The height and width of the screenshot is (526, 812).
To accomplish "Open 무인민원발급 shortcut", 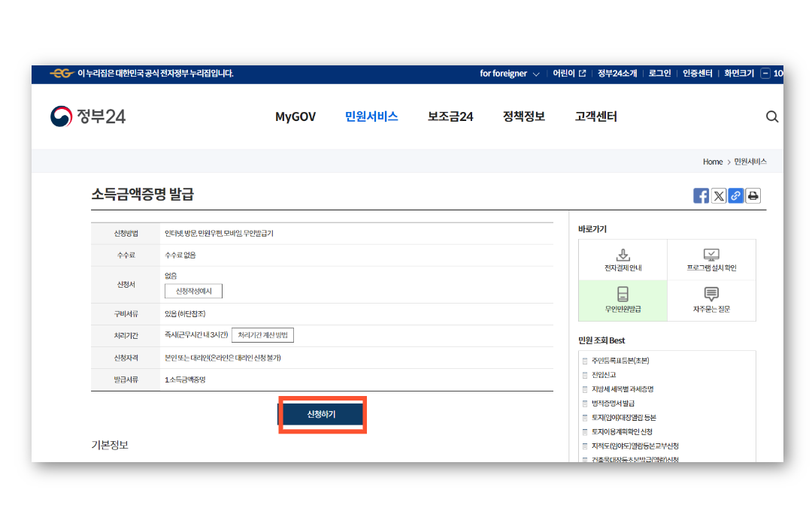I will [623, 301].
